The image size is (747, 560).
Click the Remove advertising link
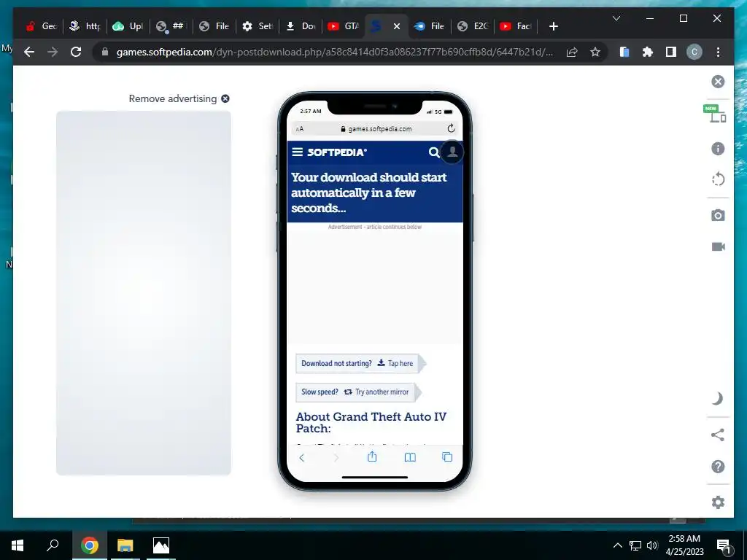pyautogui.click(x=179, y=98)
